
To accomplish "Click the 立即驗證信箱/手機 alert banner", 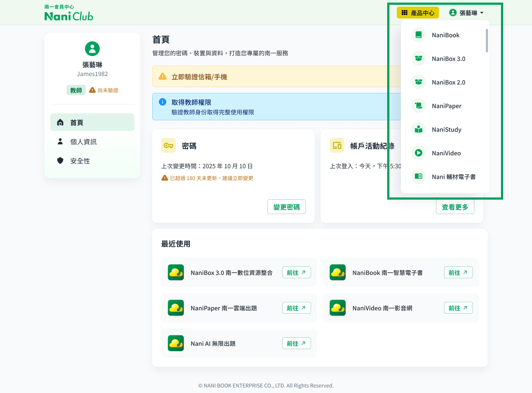I will coord(277,76).
